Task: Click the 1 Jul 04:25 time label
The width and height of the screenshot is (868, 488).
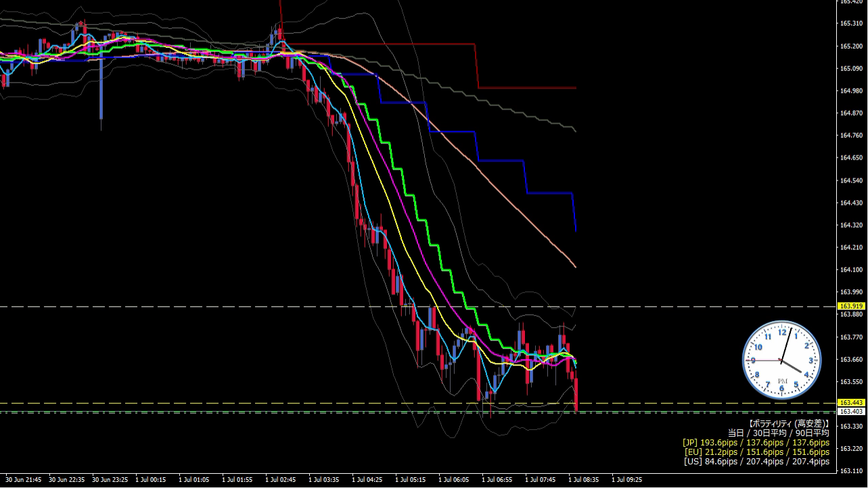Action: [367, 479]
